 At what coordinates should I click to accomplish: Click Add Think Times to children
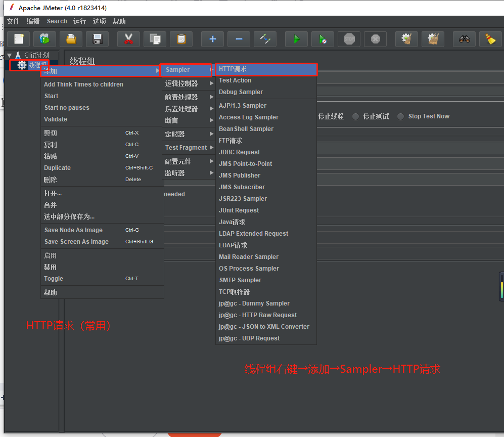[102, 84]
